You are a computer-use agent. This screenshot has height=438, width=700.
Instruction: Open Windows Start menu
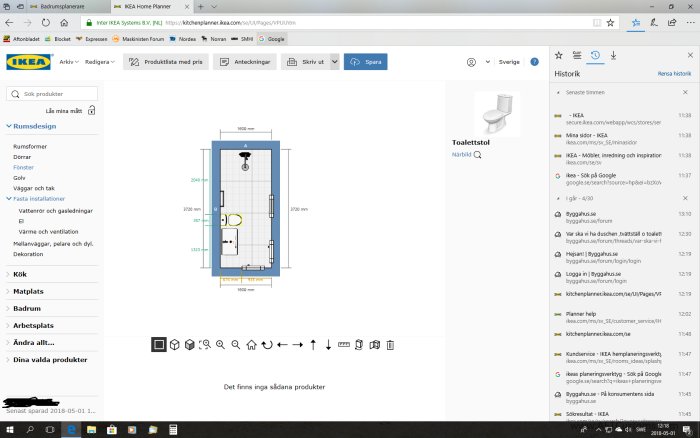coord(9,430)
